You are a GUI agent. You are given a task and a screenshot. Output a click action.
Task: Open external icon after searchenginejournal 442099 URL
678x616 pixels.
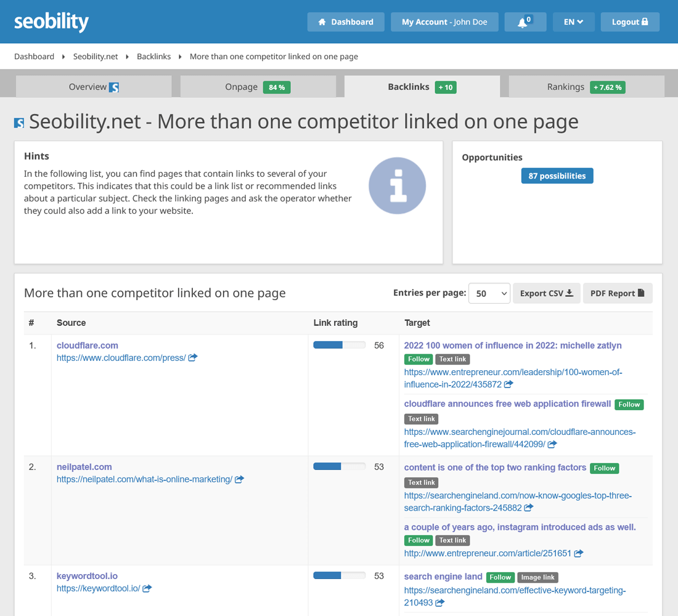point(552,444)
